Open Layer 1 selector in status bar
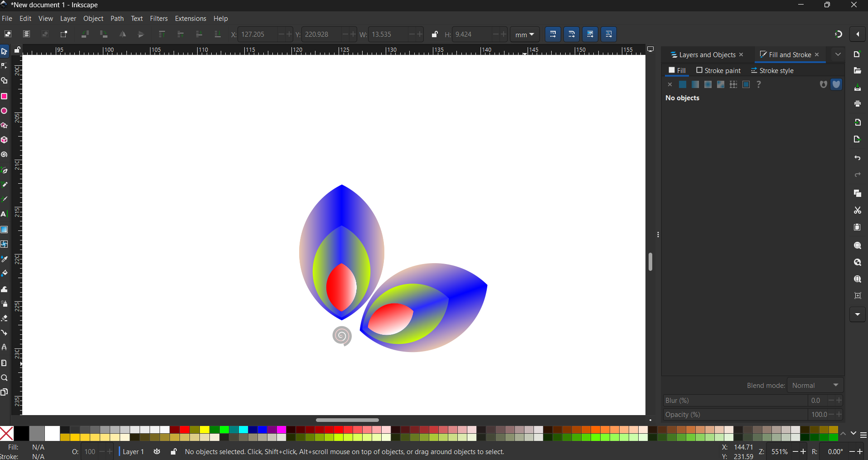This screenshot has height=460, width=868. pyautogui.click(x=133, y=452)
